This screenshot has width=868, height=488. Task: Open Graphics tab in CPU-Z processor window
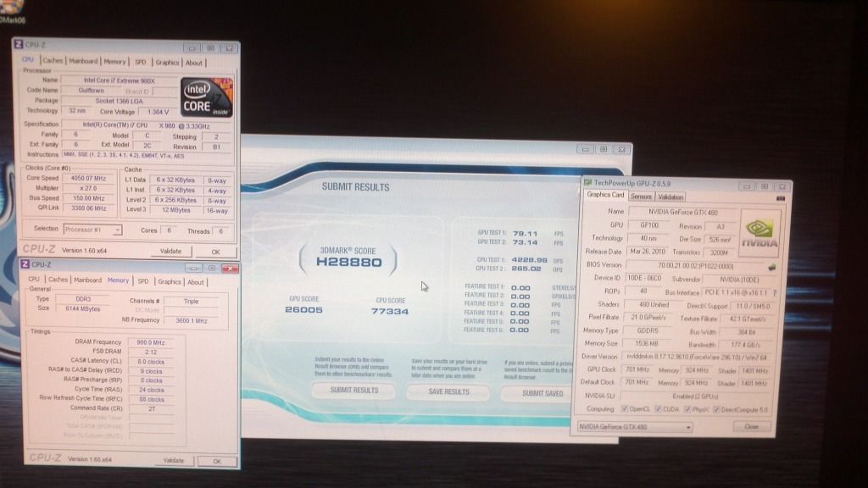tap(167, 63)
